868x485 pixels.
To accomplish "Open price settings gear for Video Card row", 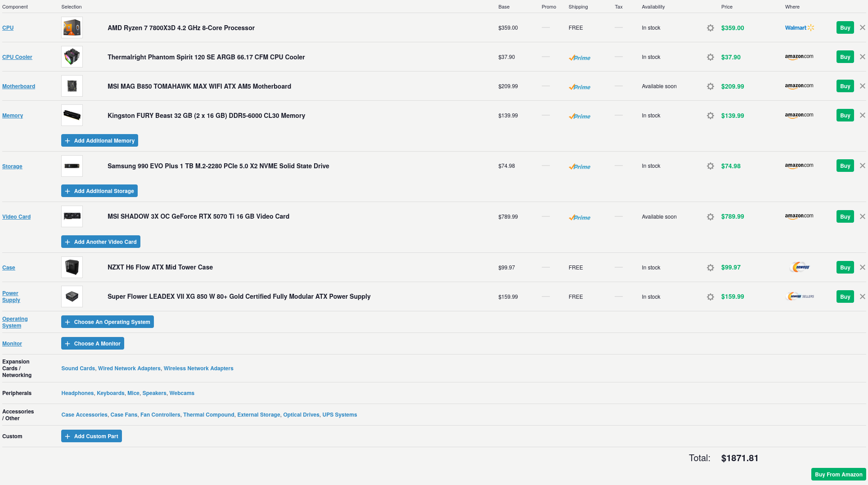I will click(711, 217).
